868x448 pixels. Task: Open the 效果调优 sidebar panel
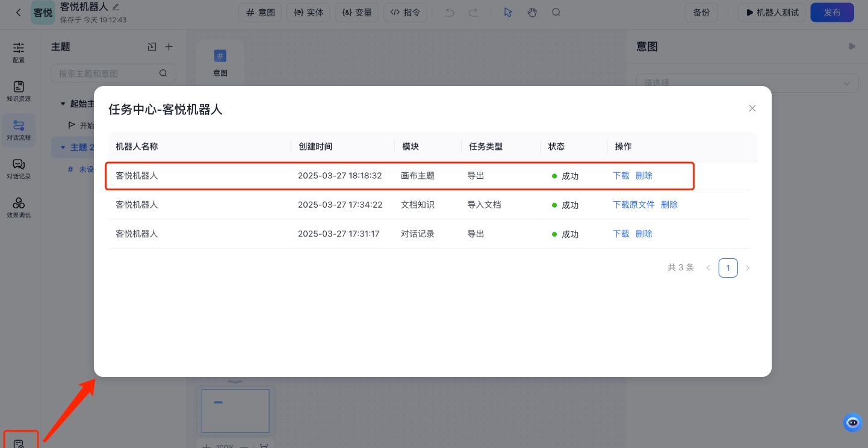[19, 207]
